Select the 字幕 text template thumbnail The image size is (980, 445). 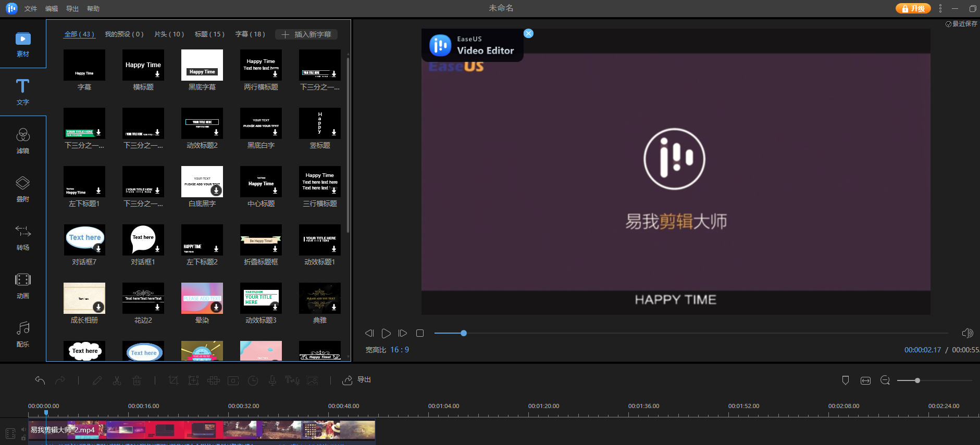point(84,65)
